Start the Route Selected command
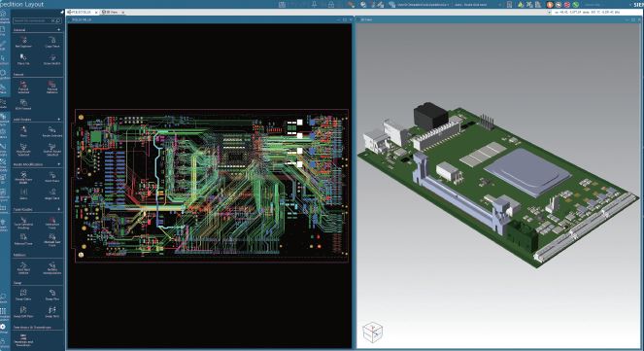The image size is (644, 351). (x=52, y=131)
